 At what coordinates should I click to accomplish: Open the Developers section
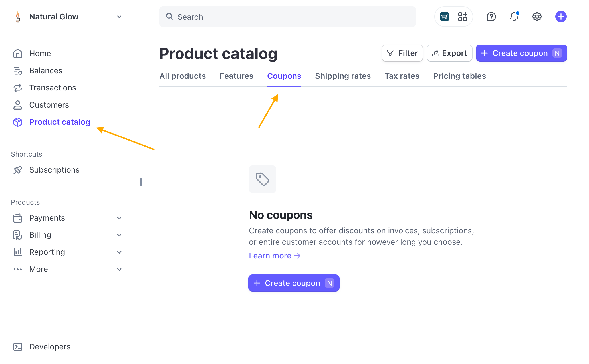(50, 347)
